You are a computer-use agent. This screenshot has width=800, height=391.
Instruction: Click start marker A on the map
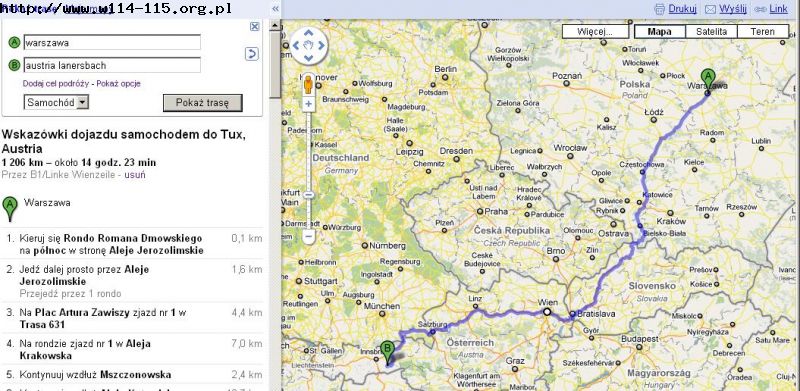[707, 81]
